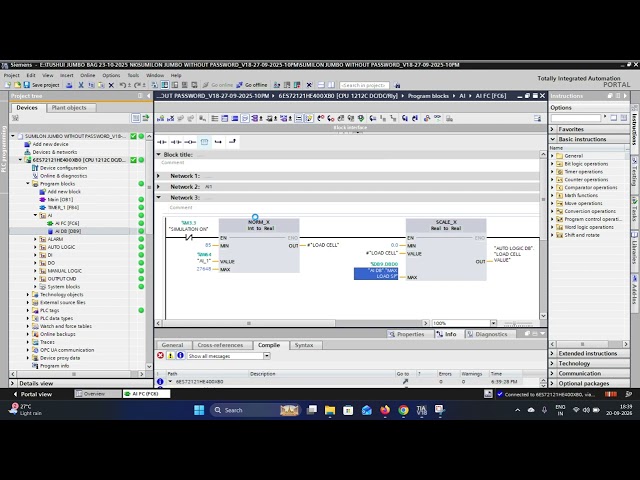Click the open branch icon in favorites bar
640x480 pixels.
(218, 142)
